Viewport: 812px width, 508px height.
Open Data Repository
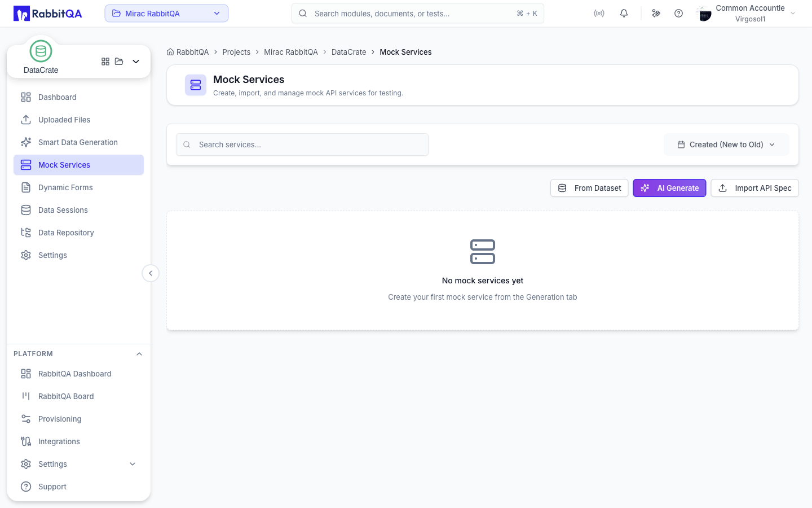78,233
